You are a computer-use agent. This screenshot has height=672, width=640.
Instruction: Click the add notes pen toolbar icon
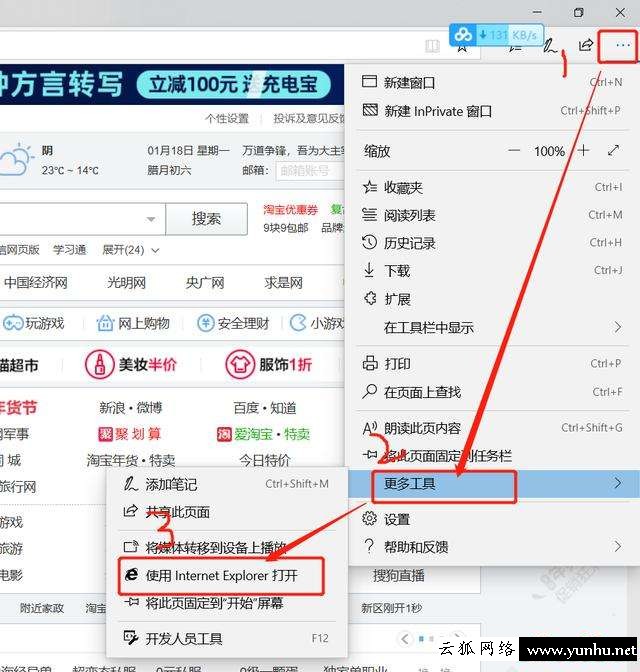(550, 45)
